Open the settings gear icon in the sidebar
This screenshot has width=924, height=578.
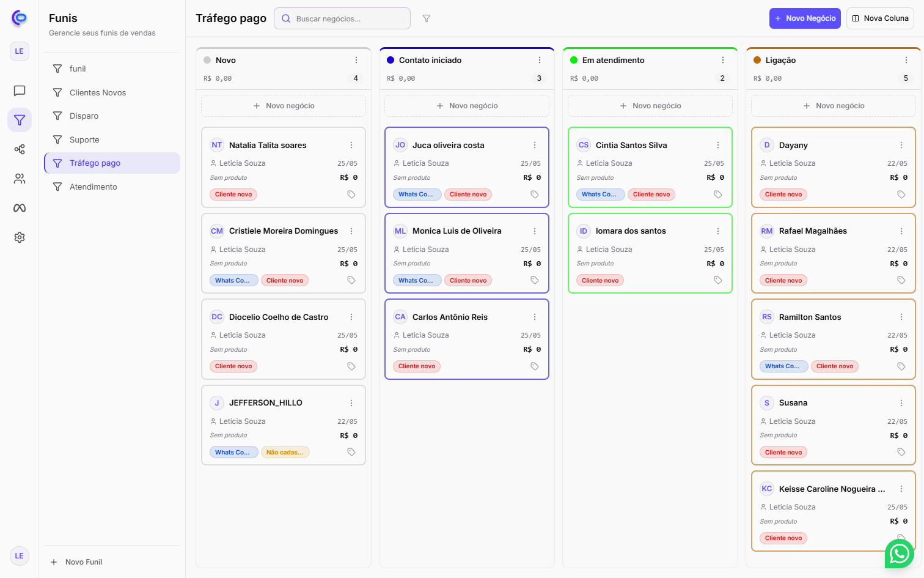coord(20,237)
